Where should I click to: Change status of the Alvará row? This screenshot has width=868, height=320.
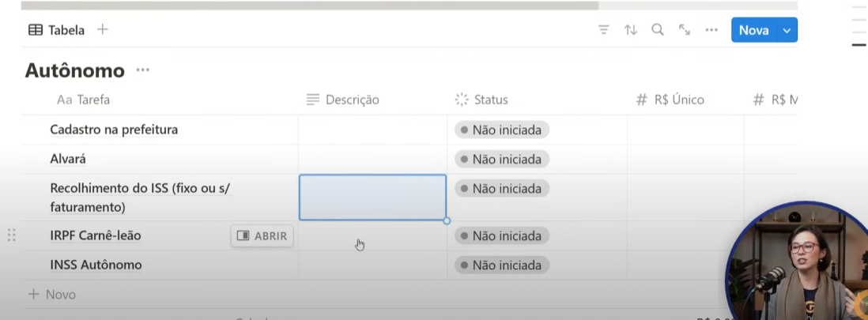[501, 160]
